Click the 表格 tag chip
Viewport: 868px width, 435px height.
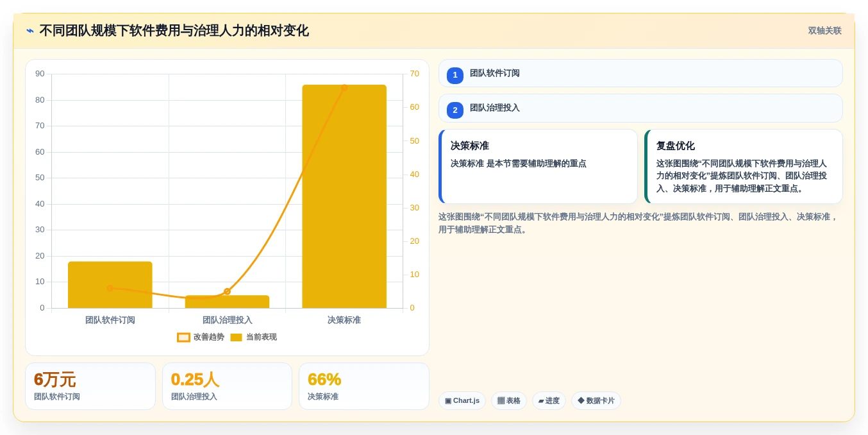(x=509, y=401)
